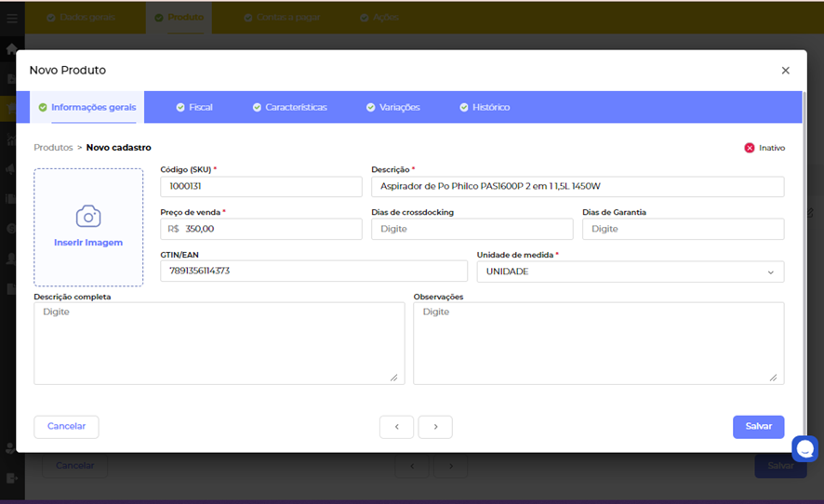824x504 pixels.
Task: Follow the Produtos breadcrumb link
Action: tap(53, 148)
